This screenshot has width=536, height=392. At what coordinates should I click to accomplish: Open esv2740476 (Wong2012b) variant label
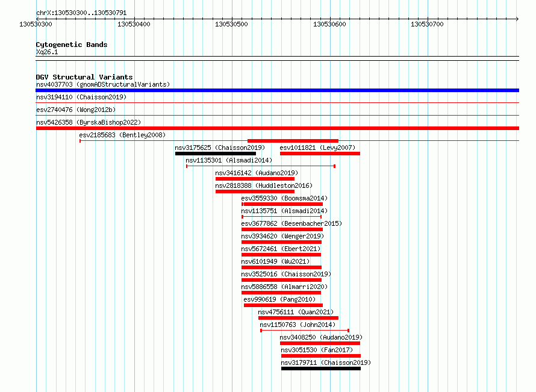point(76,110)
